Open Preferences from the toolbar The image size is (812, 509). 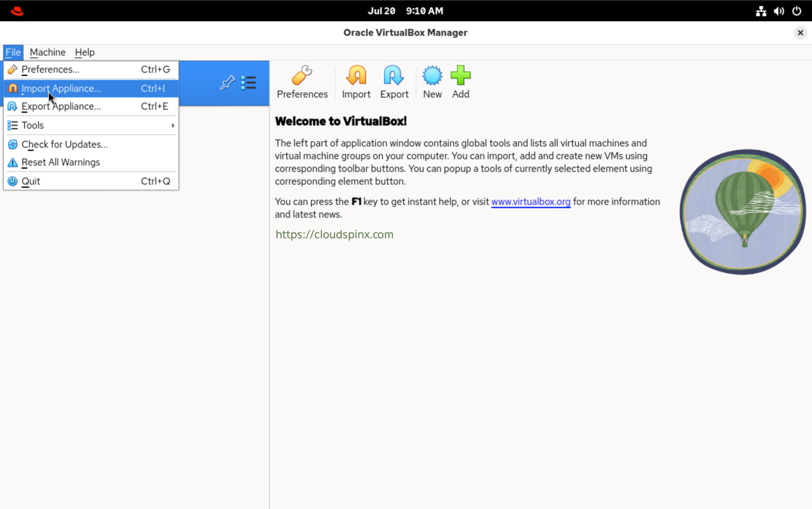pos(302,81)
